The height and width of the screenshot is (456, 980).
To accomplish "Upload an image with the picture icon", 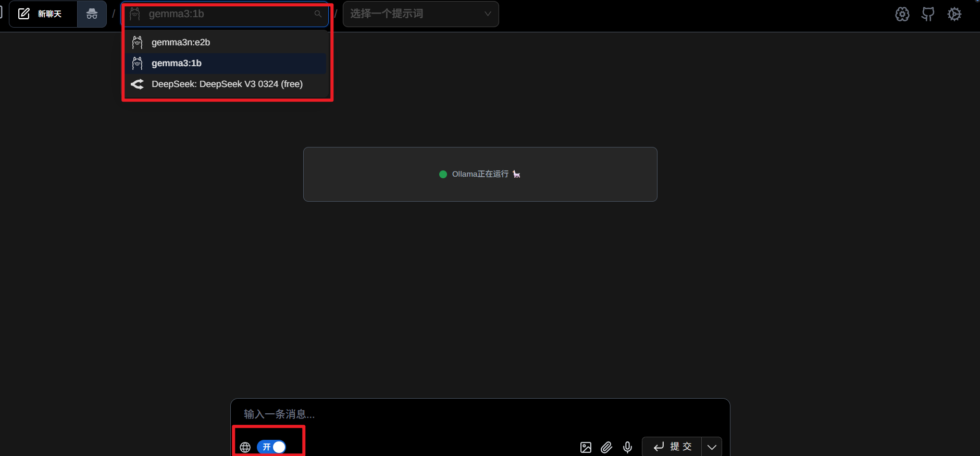I will point(586,447).
